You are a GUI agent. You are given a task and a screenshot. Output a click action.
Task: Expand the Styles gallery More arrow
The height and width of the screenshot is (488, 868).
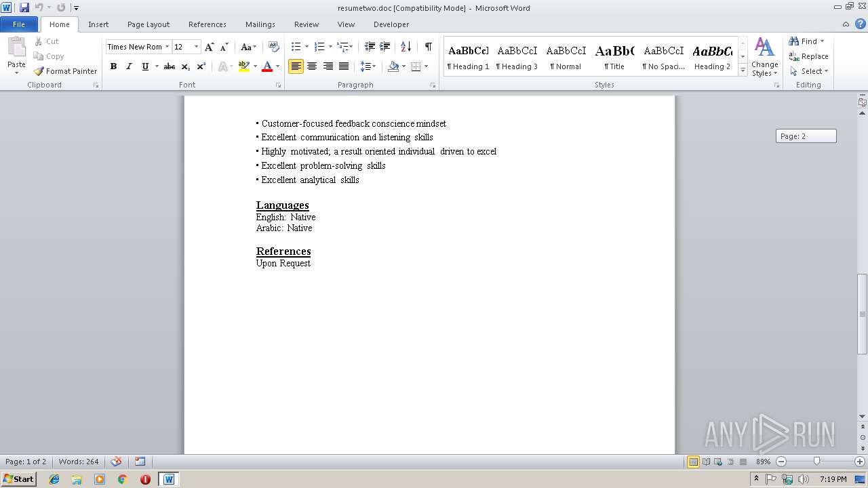tap(743, 70)
